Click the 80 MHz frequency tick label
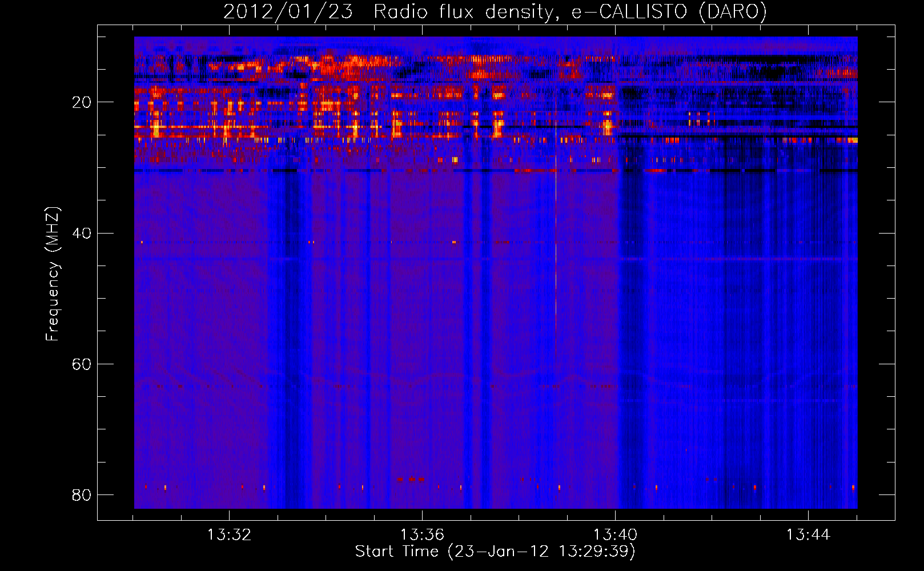The width and height of the screenshot is (924, 571). 82,494
